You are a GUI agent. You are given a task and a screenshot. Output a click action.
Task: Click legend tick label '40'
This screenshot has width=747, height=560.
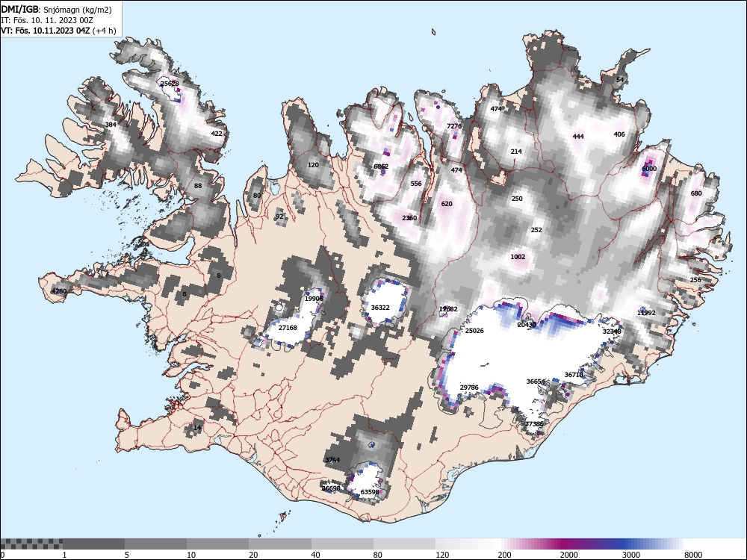point(315,555)
